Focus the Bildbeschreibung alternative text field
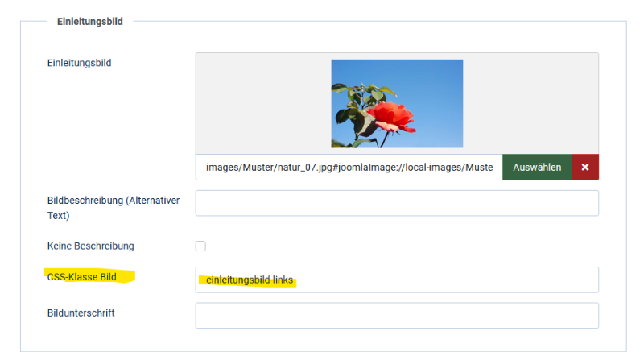Image resolution: width=644 pixels, height=352 pixels. click(x=397, y=203)
